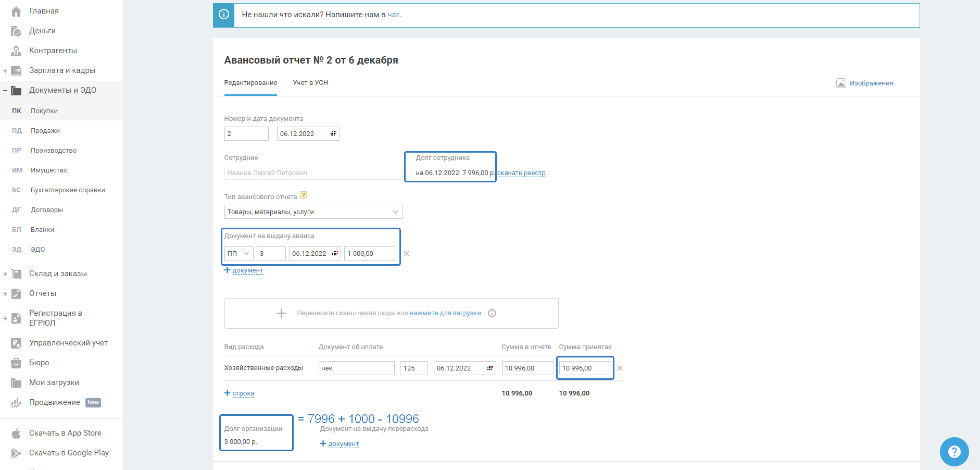The height and width of the screenshot is (470, 980).
Task: Click the Бюро briefcase icon
Action: 16,363
